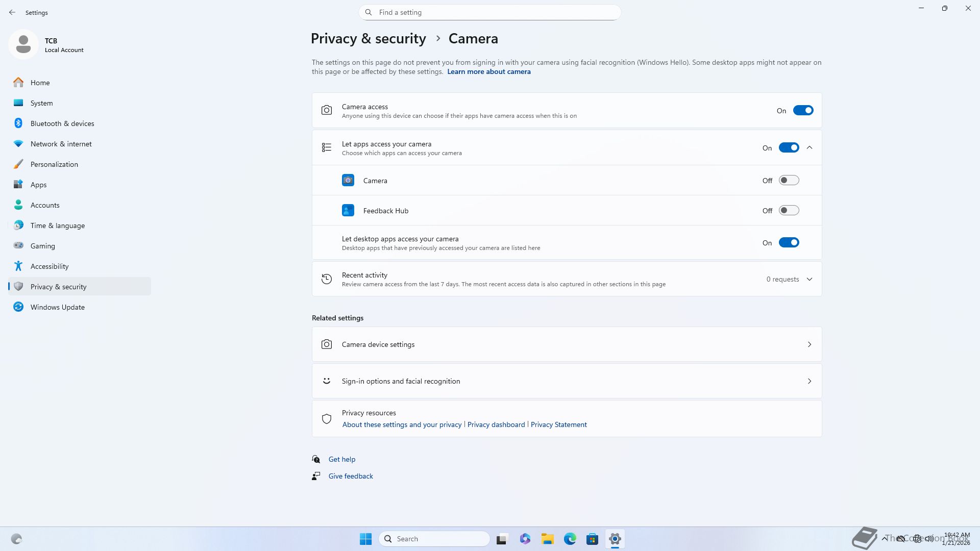Viewport: 980px width, 551px height.
Task: Click the Camera app icon in list
Action: coord(348,181)
